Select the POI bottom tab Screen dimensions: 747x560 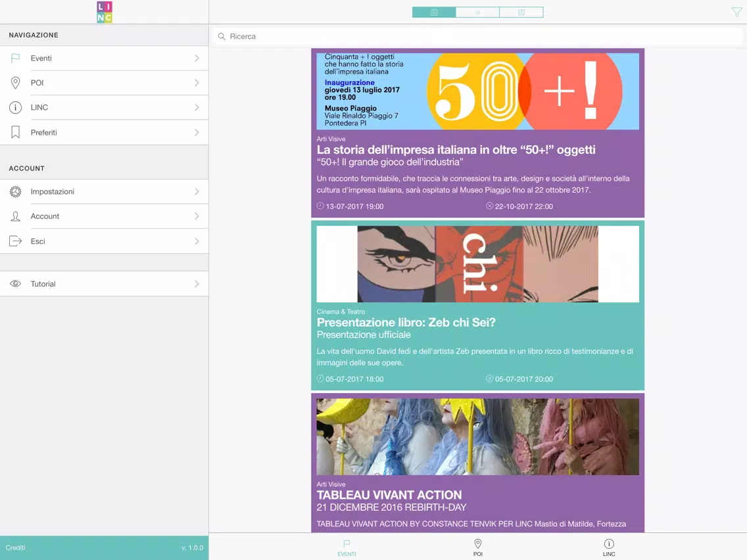pyautogui.click(x=478, y=548)
